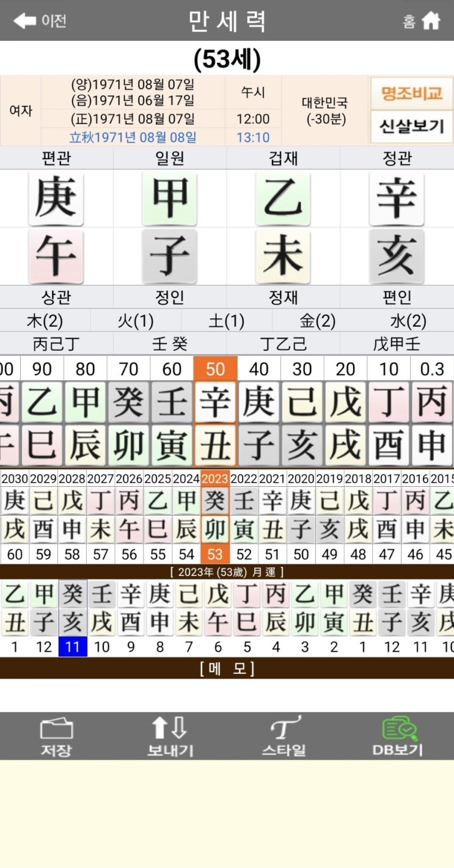Screen dimensions: 454x868
Task: Tap the 보내기 send arrows icon
Action: click(169, 737)
